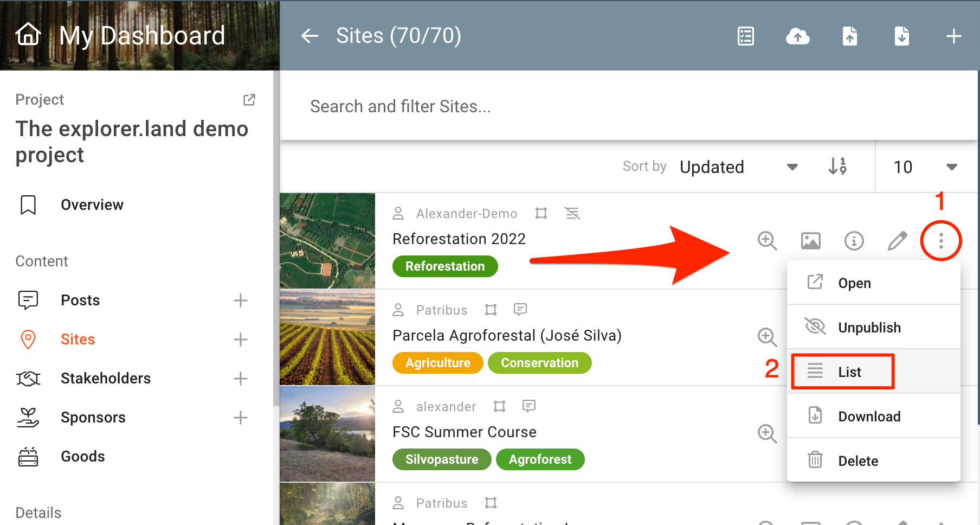Zoom to the Reforestation 2022 site
Screen dimensions: 980x525
(767, 240)
